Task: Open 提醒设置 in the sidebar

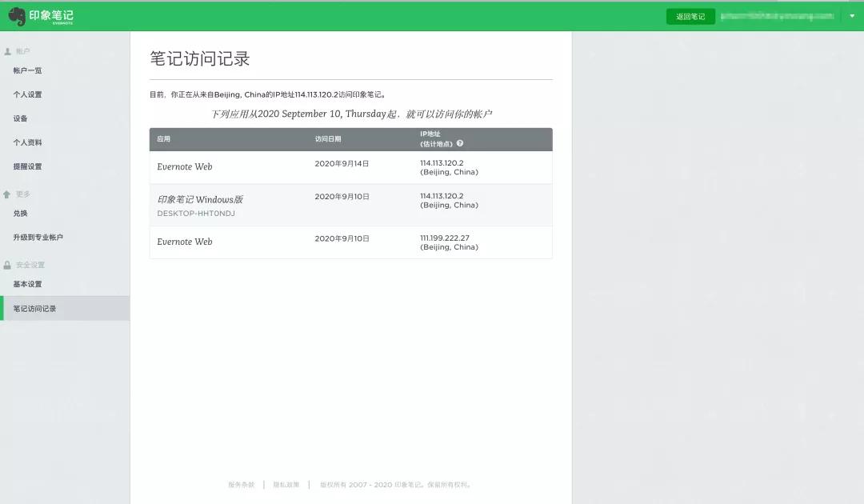Action: coord(27,166)
